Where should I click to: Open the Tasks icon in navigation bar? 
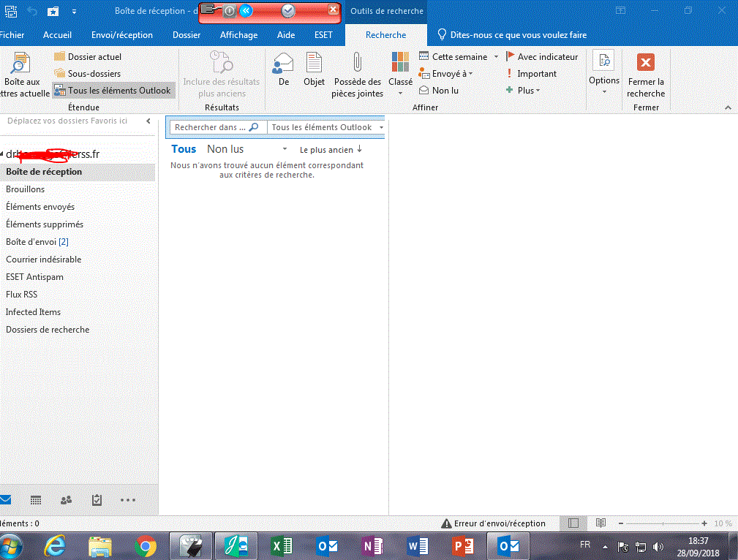tap(97, 500)
